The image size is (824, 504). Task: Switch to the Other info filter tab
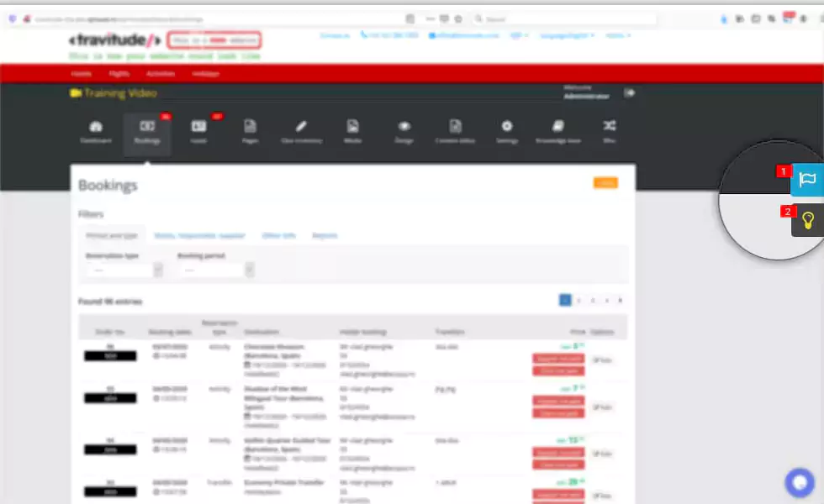[x=278, y=235]
